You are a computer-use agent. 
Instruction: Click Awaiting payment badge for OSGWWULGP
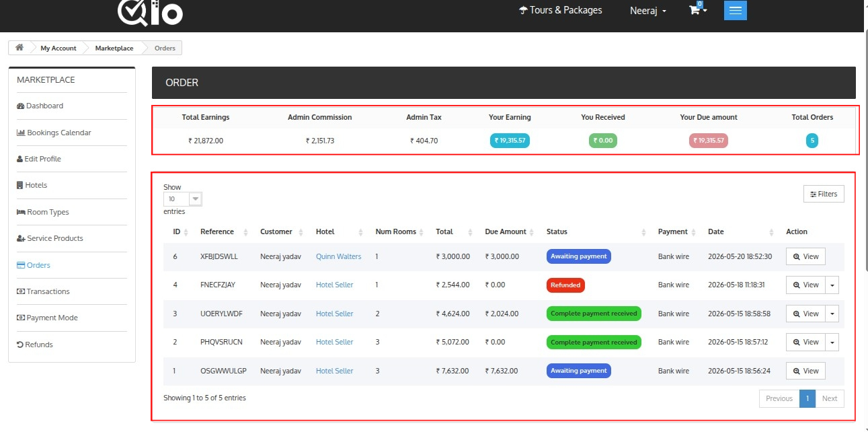578,371
